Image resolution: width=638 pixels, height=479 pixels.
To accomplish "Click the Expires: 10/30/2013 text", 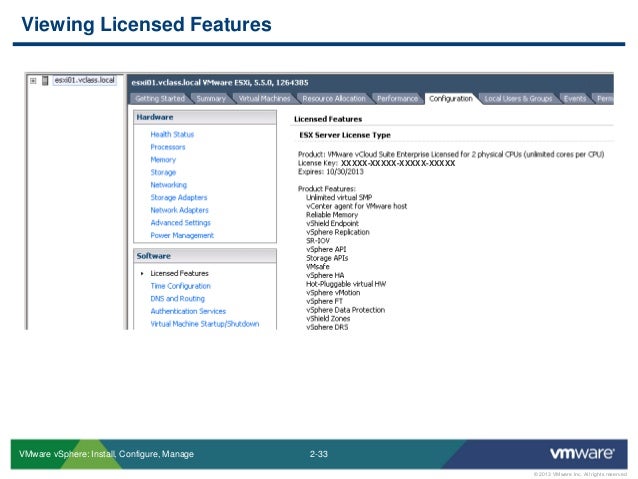I will [x=331, y=172].
